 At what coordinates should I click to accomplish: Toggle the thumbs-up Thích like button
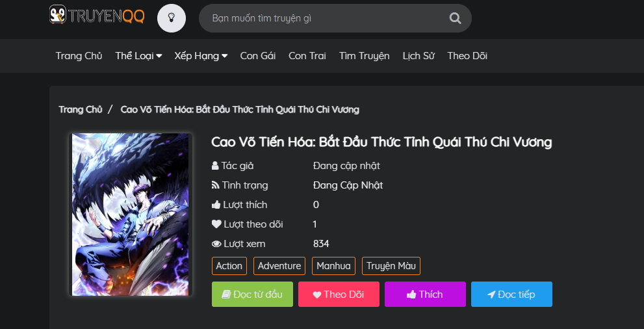pyautogui.click(x=425, y=295)
